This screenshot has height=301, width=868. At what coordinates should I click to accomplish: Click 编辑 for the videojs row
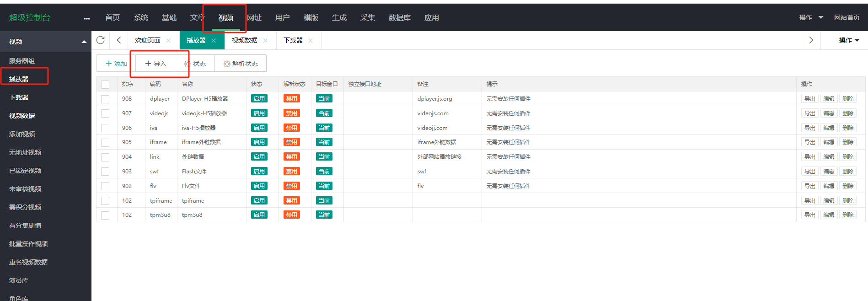coord(829,113)
